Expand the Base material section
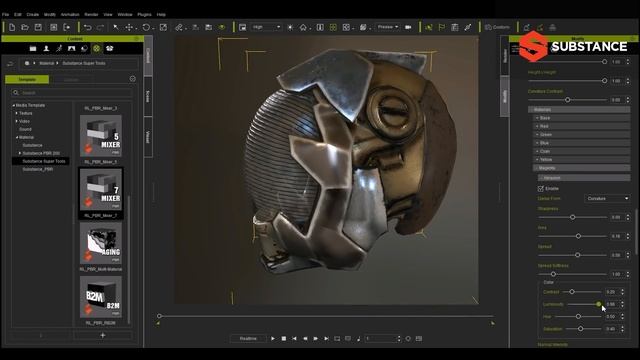Screen dimensions: 640x360 (x=582, y=118)
